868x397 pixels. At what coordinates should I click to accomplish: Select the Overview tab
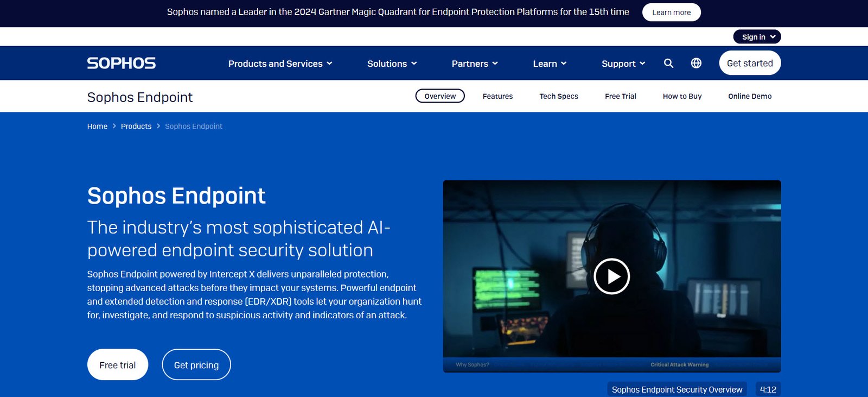[440, 96]
